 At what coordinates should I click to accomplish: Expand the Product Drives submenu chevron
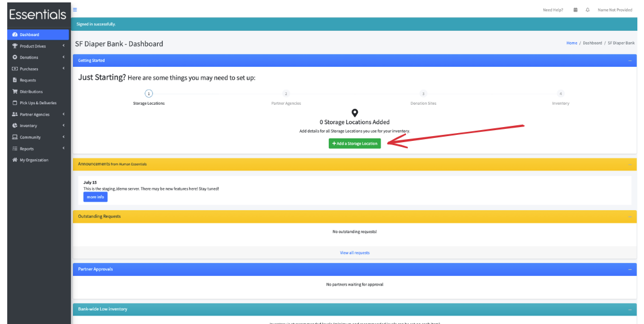[64, 46]
